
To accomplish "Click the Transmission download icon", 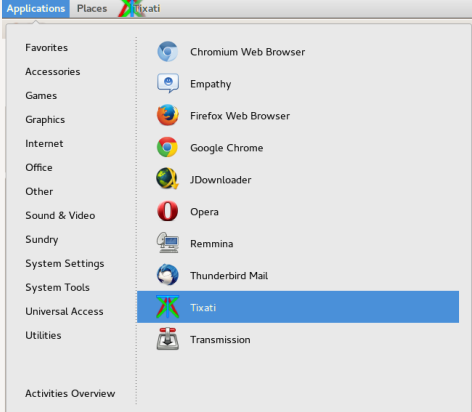I will tap(168, 339).
